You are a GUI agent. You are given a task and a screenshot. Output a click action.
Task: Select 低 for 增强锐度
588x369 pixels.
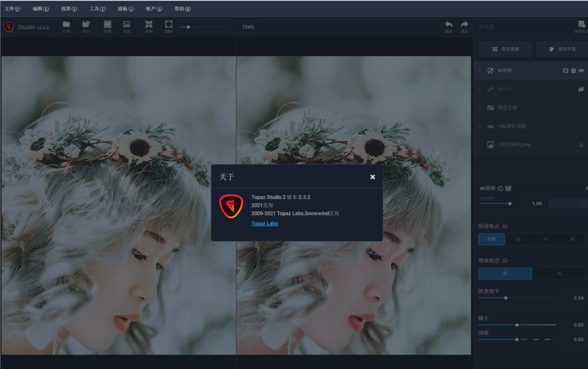505,274
